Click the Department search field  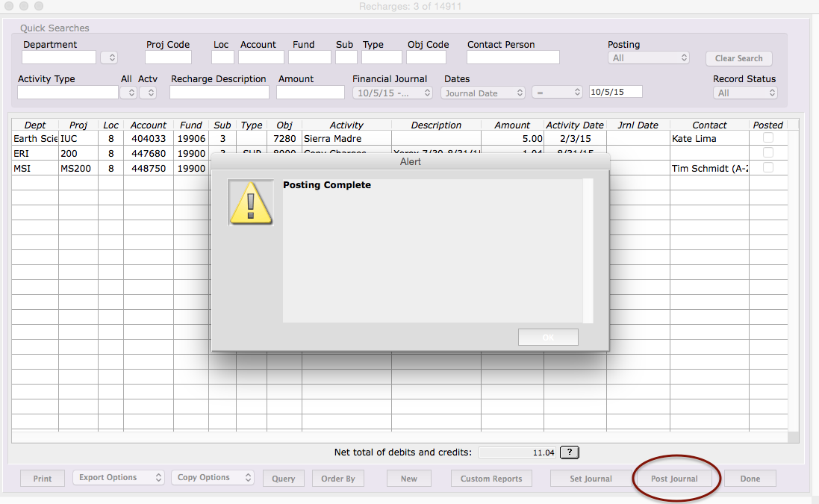[59, 57]
